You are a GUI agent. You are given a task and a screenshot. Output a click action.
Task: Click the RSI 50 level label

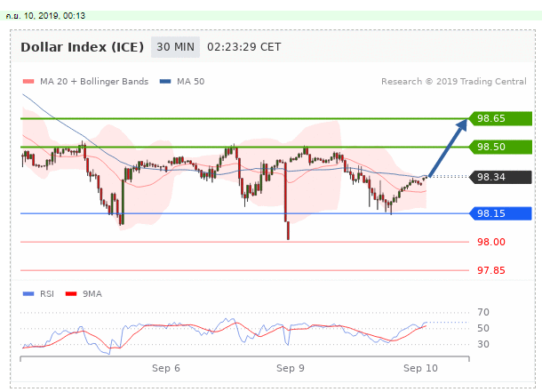(x=483, y=328)
